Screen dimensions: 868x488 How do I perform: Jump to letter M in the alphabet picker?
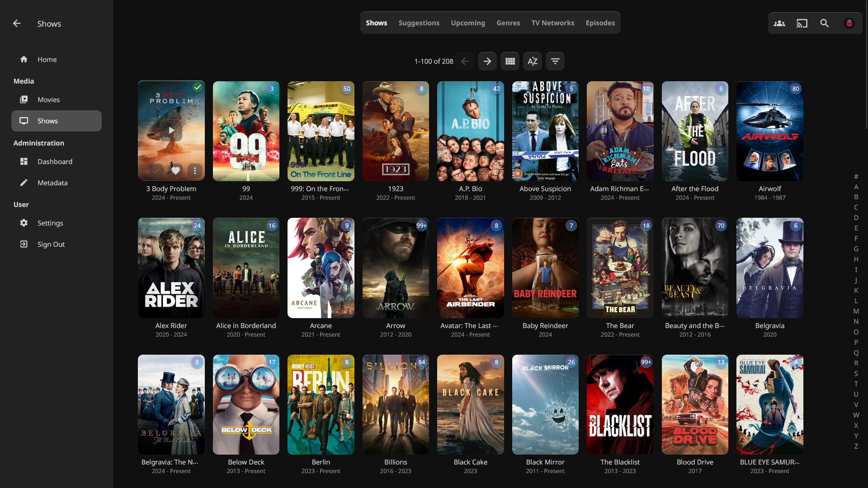(x=856, y=311)
